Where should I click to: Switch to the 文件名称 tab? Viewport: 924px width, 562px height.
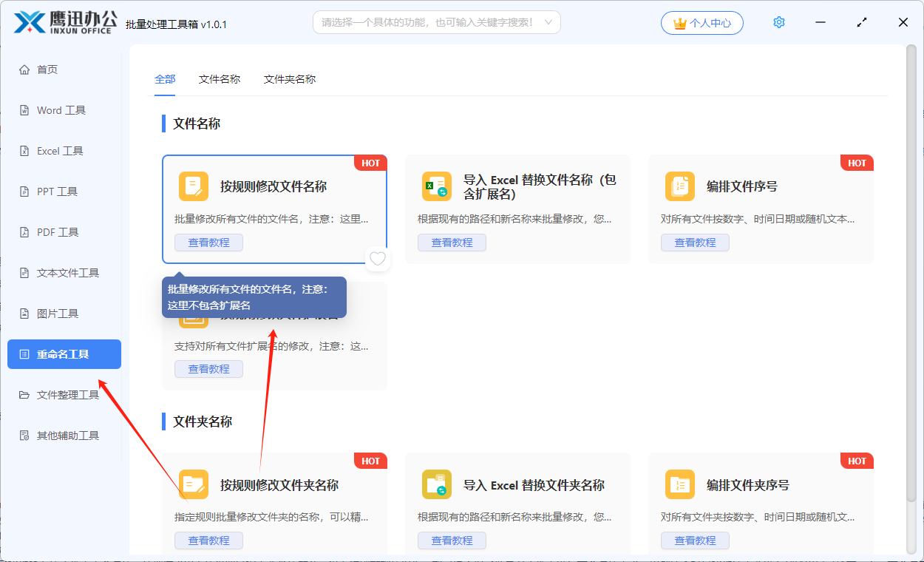coord(220,79)
